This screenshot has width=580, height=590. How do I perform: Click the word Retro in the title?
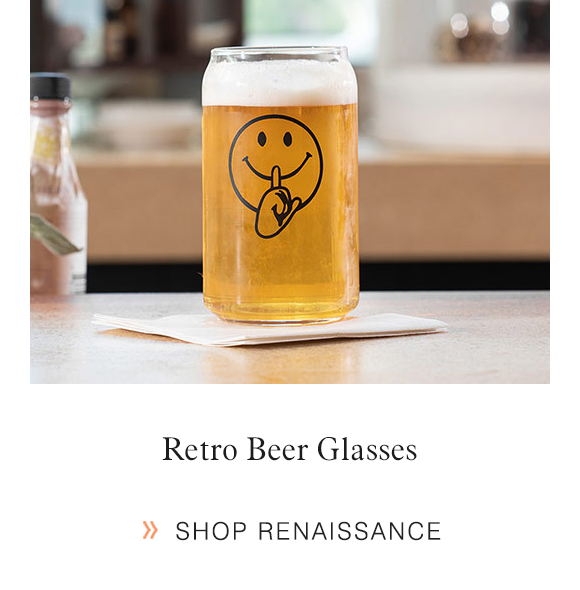200,449
